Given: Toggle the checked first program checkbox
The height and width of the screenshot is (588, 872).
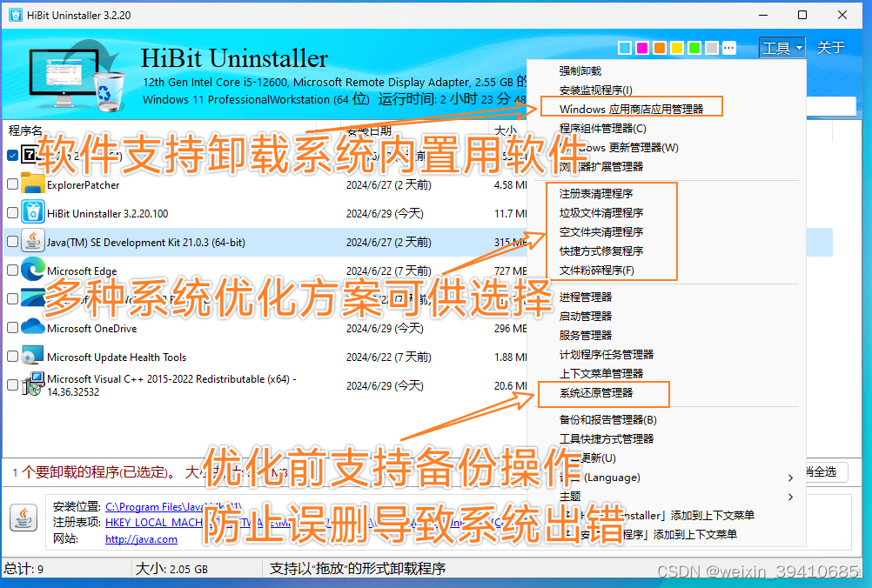Looking at the screenshot, I should (13, 155).
